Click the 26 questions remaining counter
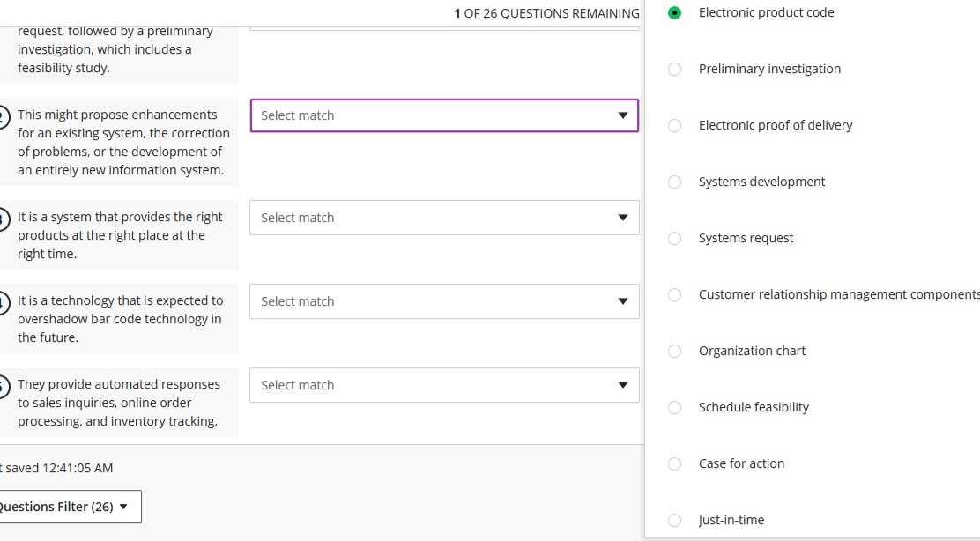This screenshot has width=980, height=541. click(547, 13)
